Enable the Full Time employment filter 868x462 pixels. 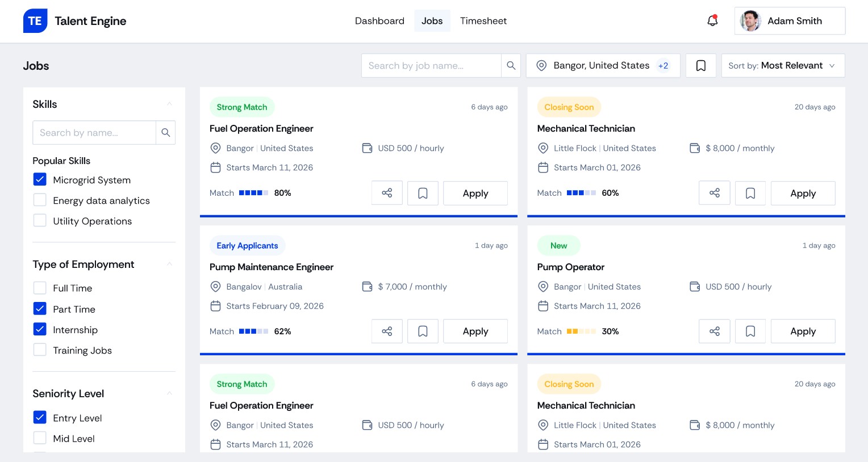pos(40,288)
